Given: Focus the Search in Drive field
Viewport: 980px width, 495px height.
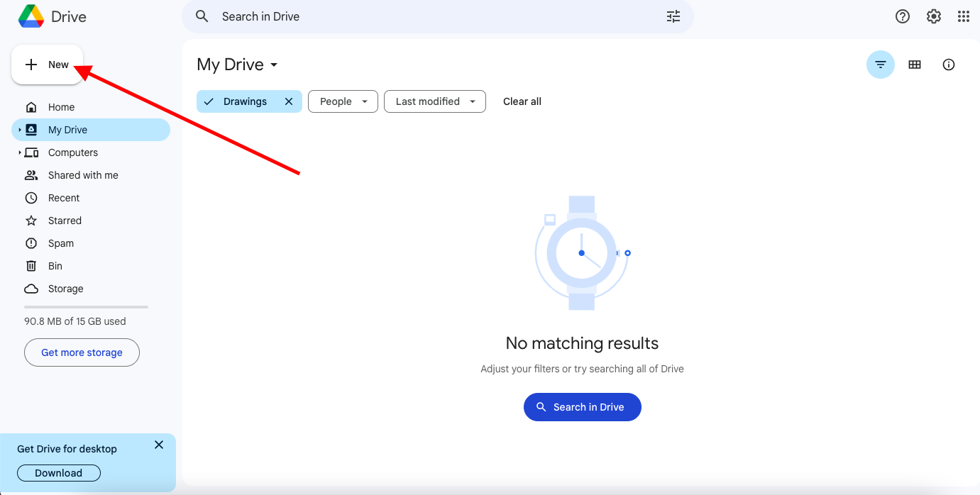Looking at the screenshot, I should (438, 16).
